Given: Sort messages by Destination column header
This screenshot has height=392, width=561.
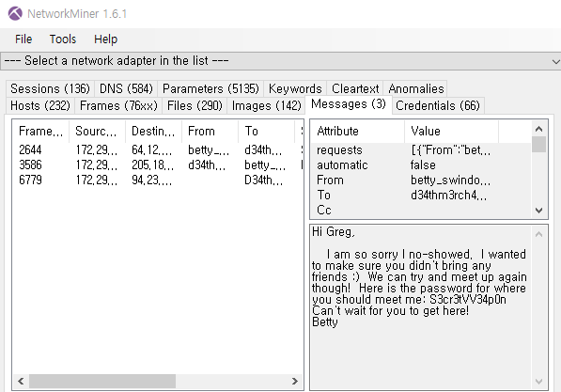Looking at the screenshot, I should pyautogui.click(x=153, y=131).
